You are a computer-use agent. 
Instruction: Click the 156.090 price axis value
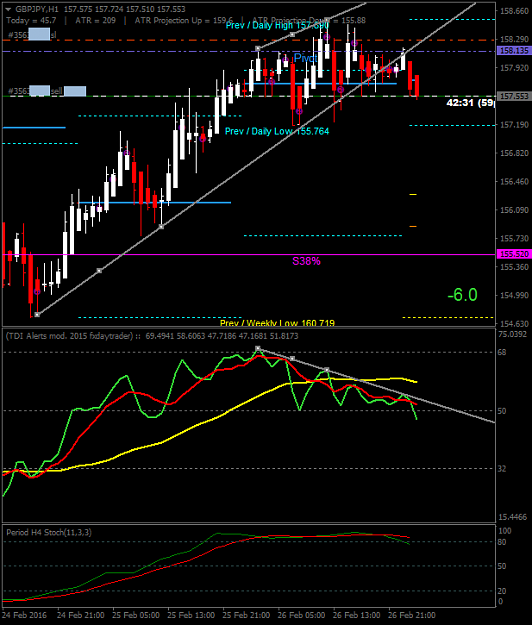tap(514, 210)
